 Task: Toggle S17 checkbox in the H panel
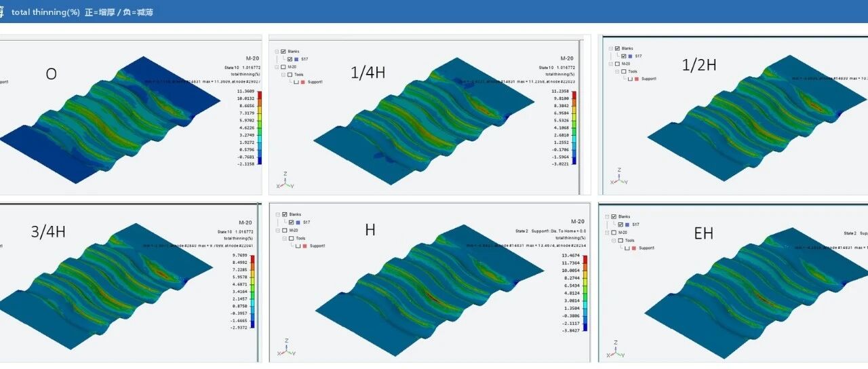click(x=291, y=222)
